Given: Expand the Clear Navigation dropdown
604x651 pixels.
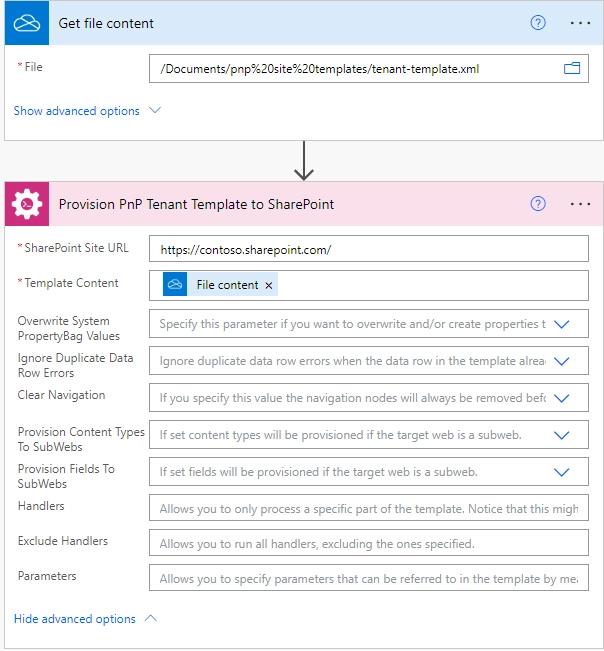Looking at the screenshot, I should click(x=562, y=398).
